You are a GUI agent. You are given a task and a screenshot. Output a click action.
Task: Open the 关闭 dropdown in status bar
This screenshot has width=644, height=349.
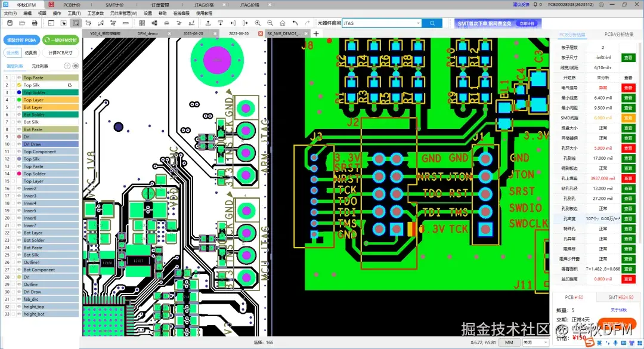click(x=535, y=342)
